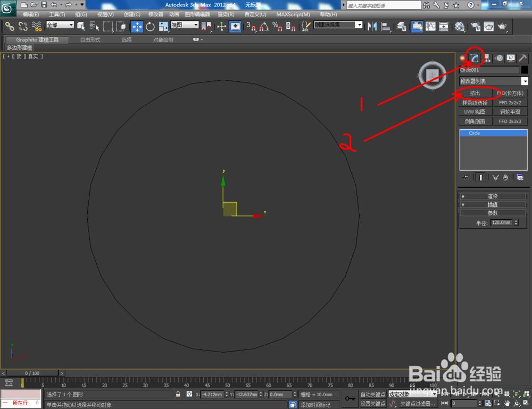Expand the 渲染 rollout
The image size is (532, 409).
(x=493, y=196)
